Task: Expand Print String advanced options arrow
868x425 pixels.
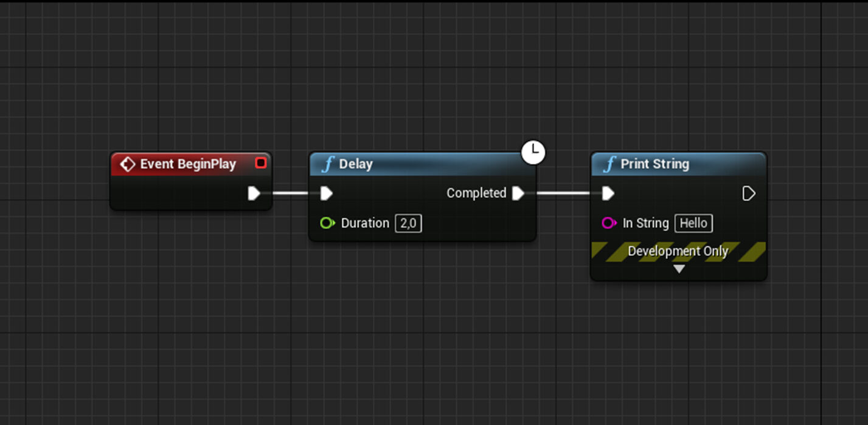Action: tap(679, 269)
